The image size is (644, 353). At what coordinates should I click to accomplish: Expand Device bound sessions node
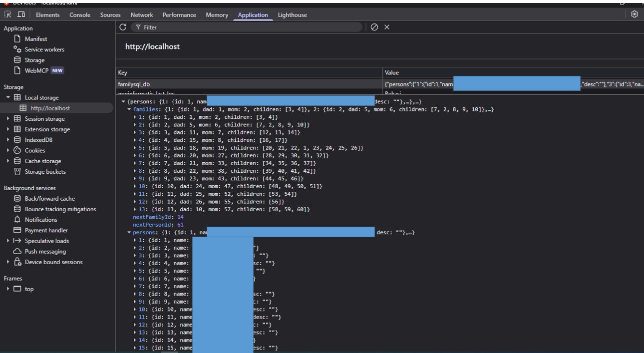[x=8, y=262]
